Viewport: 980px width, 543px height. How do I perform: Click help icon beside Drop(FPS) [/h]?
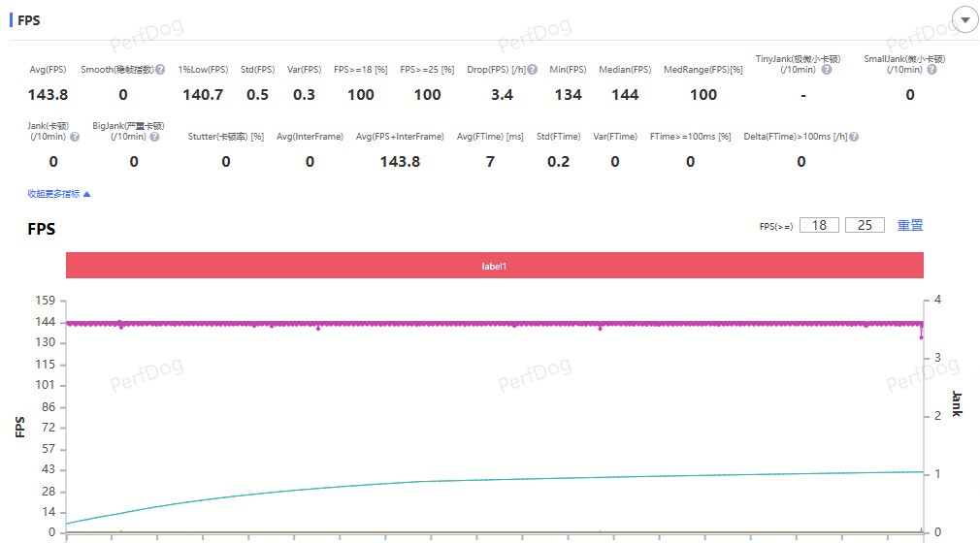533,70
